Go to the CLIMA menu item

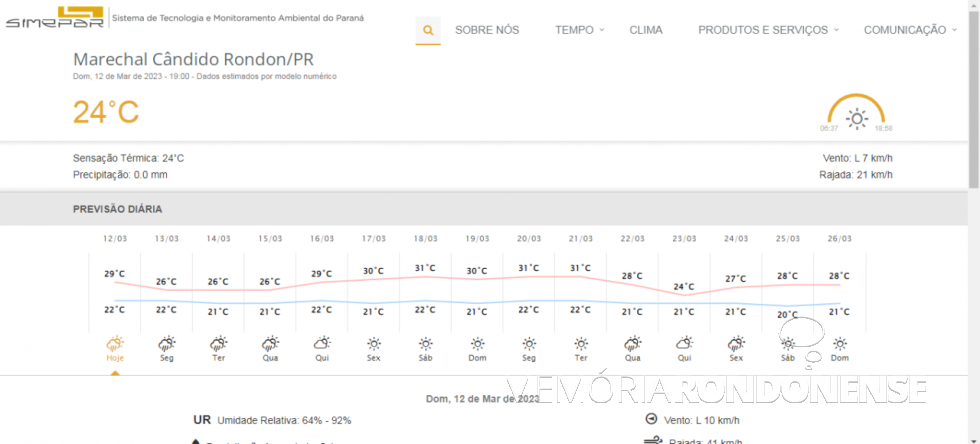coord(646,30)
